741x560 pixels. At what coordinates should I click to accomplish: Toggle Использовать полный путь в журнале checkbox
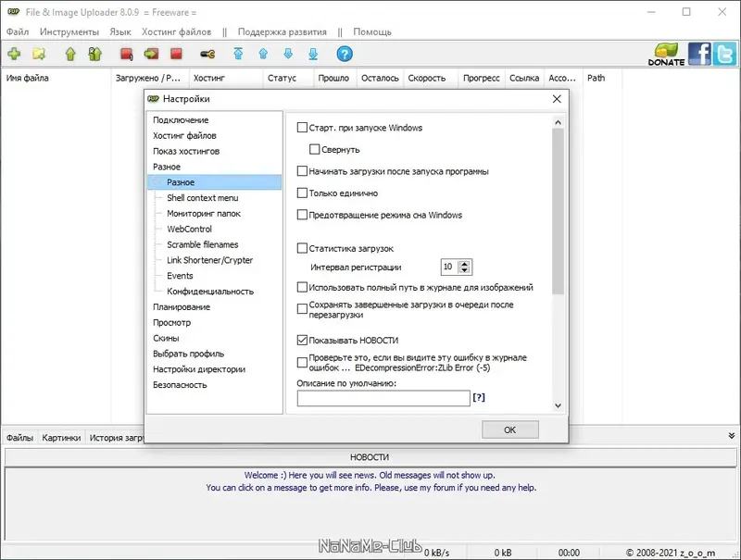tap(302, 287)
